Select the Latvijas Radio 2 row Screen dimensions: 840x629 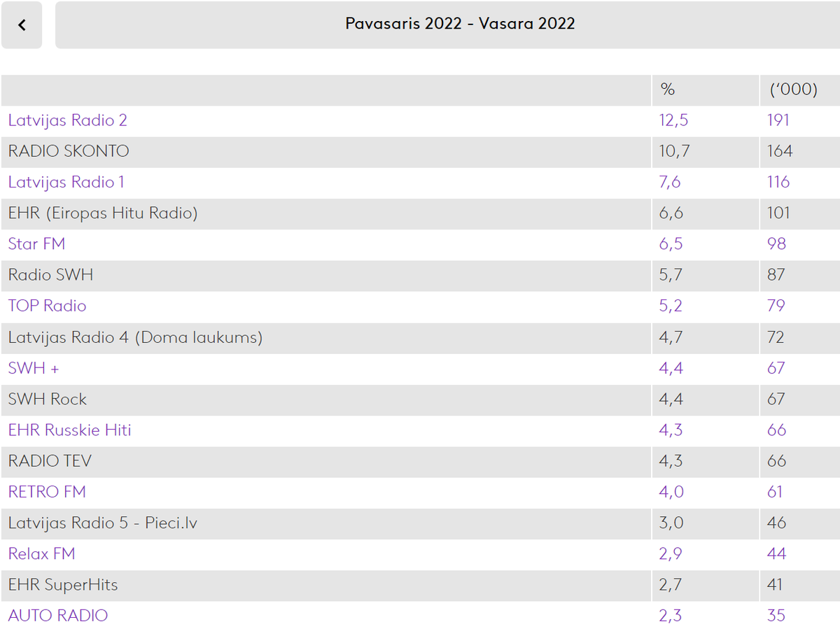pyautogui.click(x=420, y=120)
